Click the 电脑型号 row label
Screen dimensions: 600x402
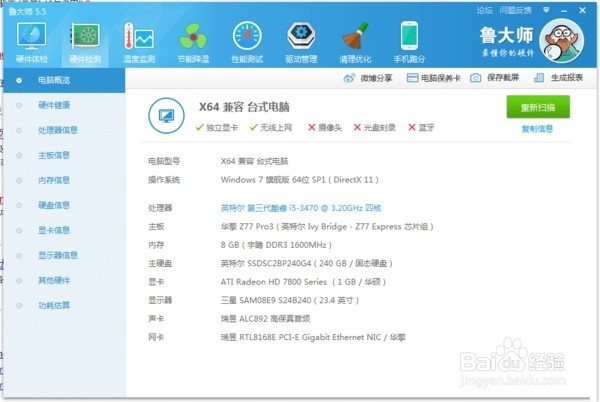coord(164,161)
